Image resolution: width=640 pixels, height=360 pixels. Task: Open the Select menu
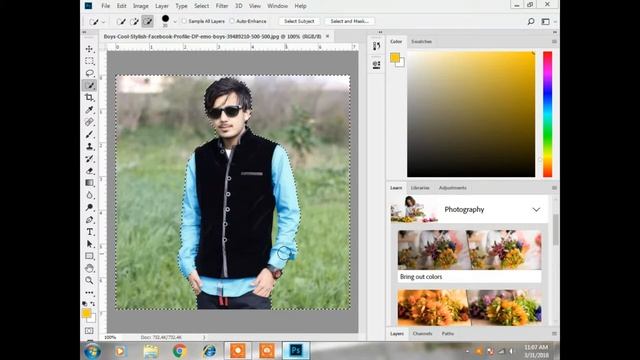[x=201, y=6]
